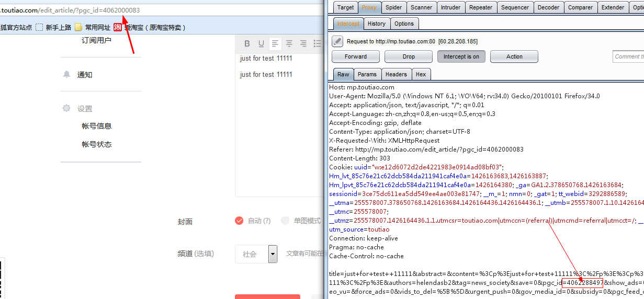The height and width of the screenshot is (299, 644).
Task: Click the 新手上路 bookmark label
Action: pos(58,27)
